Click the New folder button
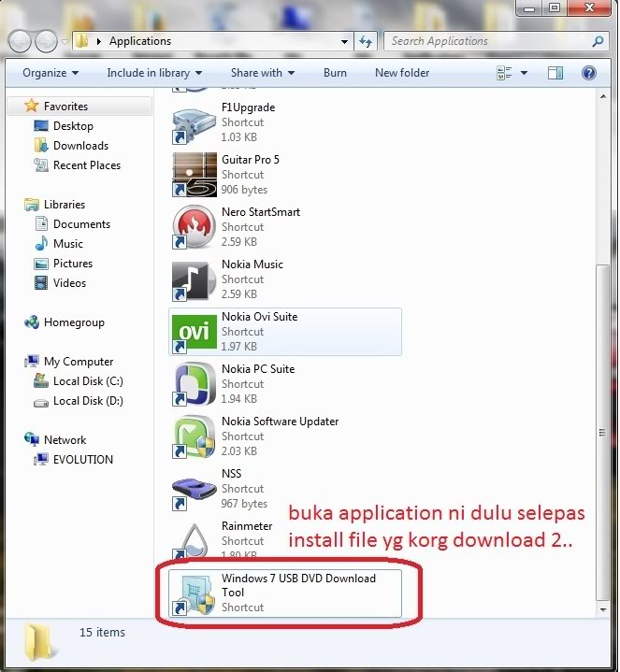The width and height of the screenshot is (620, 672). [x=402, y=73]
